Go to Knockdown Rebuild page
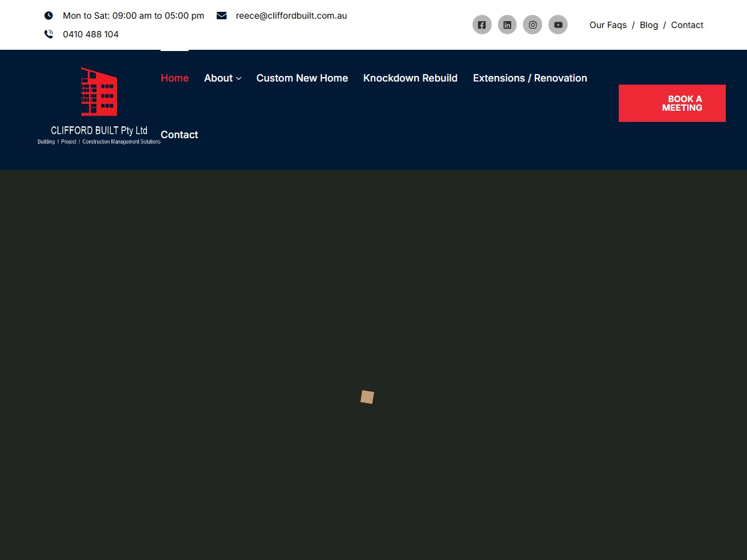 point(410,78)
